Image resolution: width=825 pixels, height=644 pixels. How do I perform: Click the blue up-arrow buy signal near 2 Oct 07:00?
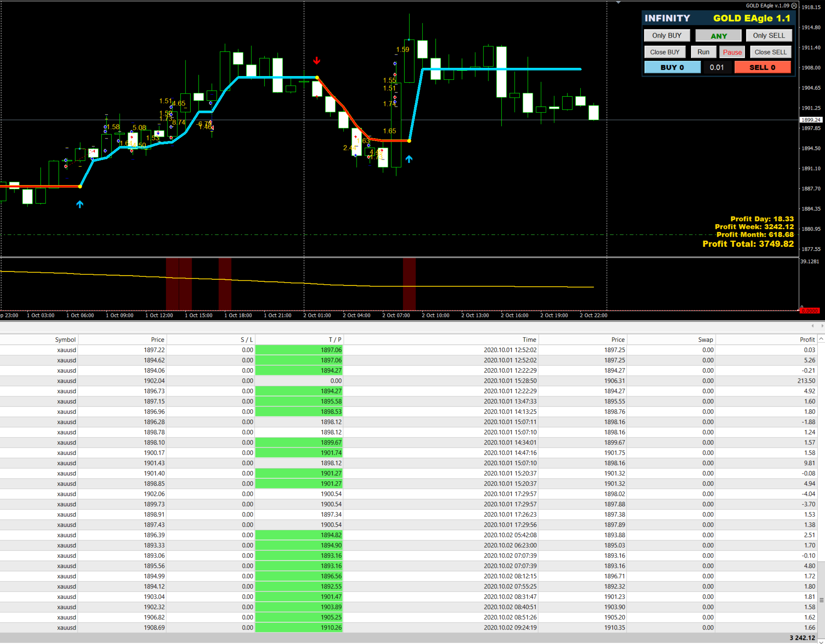tap(409, 159)
